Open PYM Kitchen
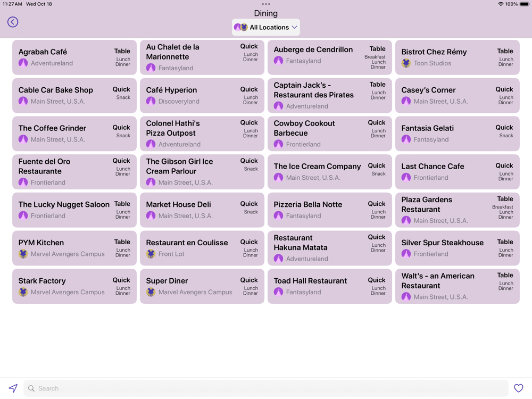 [74, 248]
